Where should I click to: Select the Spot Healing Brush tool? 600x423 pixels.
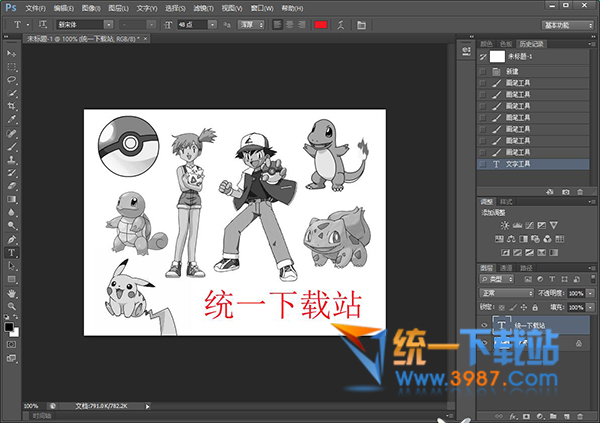coord(11,134)
